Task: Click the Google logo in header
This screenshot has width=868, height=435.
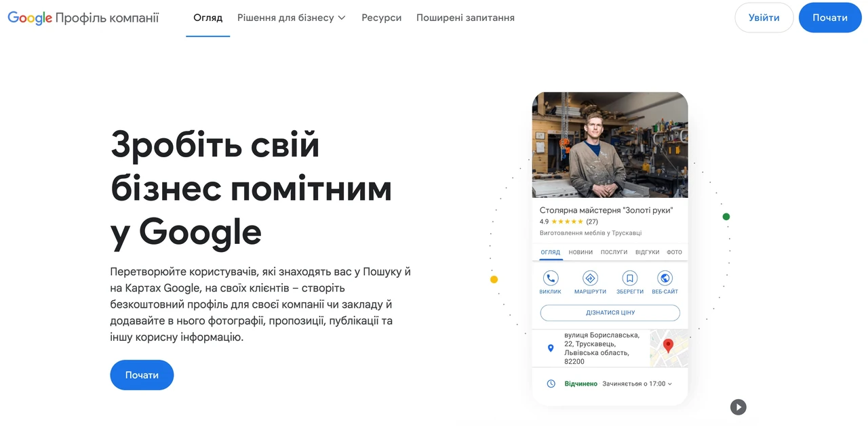Action: click(30, 18)
